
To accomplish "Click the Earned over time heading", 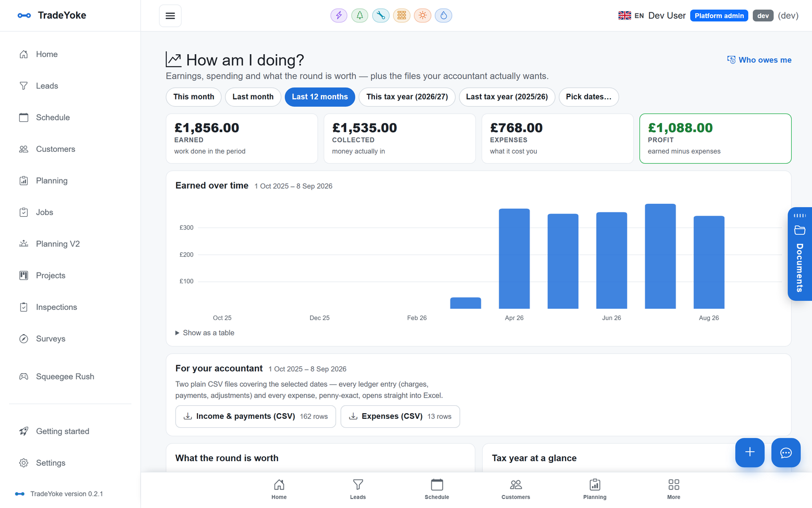I will (212, 186).
